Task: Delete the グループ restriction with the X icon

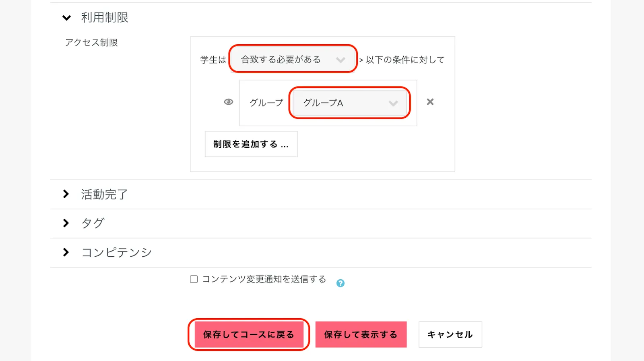Action: click(430, 102)
